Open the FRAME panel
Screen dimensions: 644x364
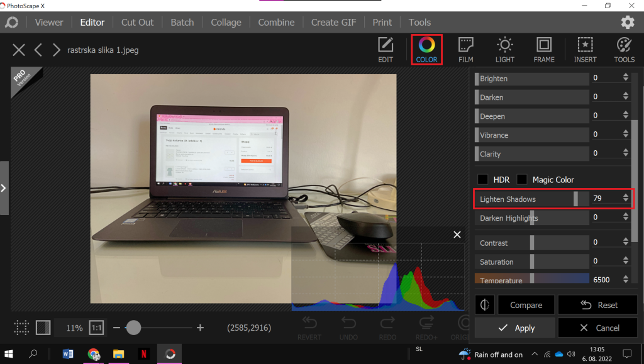(x=544, y=50)
